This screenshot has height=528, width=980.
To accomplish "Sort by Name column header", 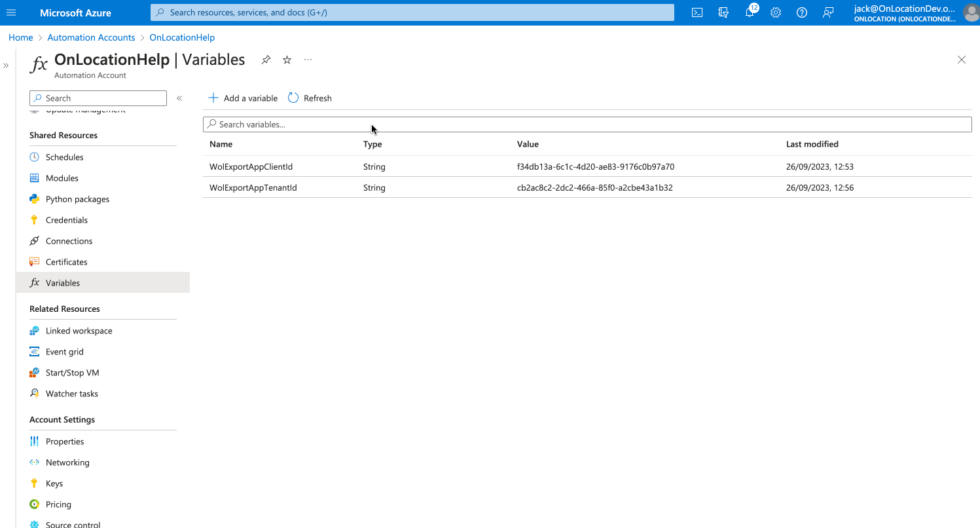I will tap(221, 144).
